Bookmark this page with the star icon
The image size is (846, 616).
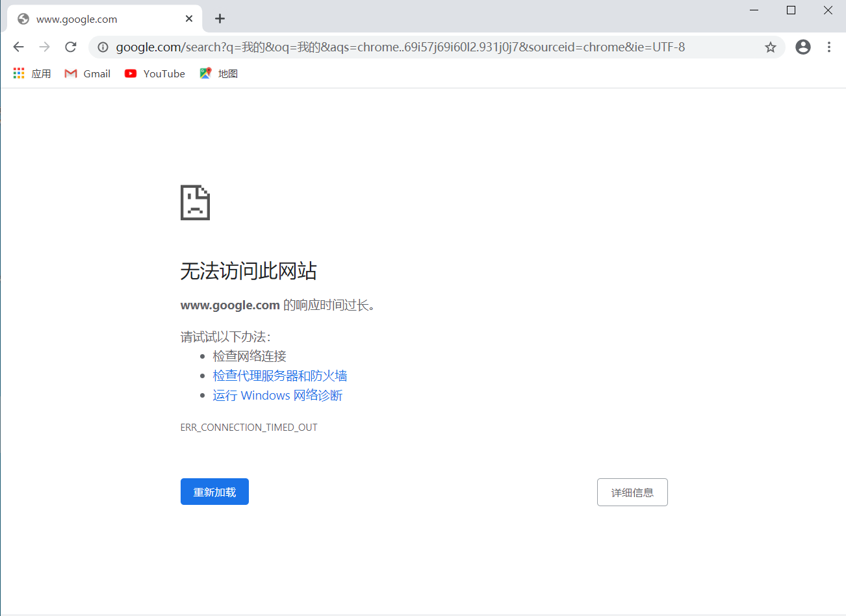point(771,47)
